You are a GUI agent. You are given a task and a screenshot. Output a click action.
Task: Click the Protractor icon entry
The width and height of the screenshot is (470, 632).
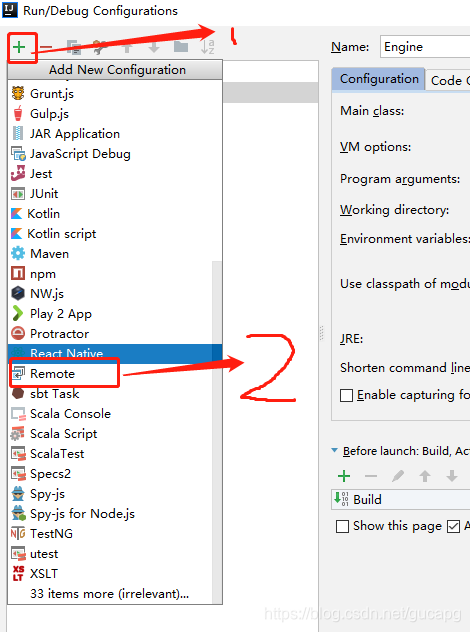click(x=18, y=333)
